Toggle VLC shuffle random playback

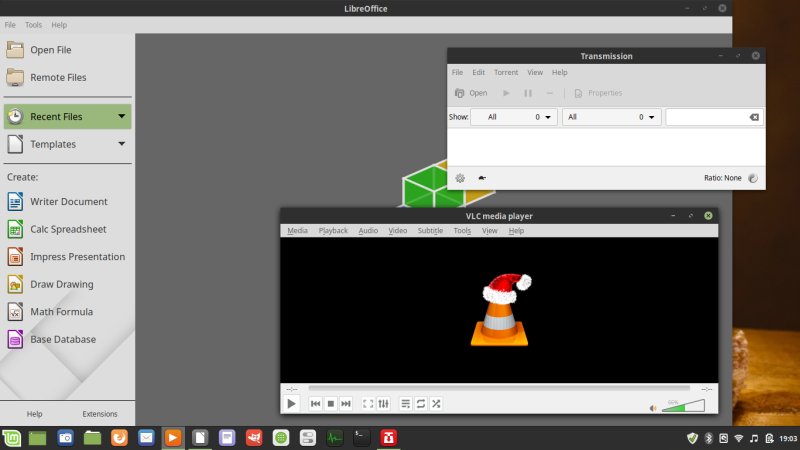click(x=436, y=403)
